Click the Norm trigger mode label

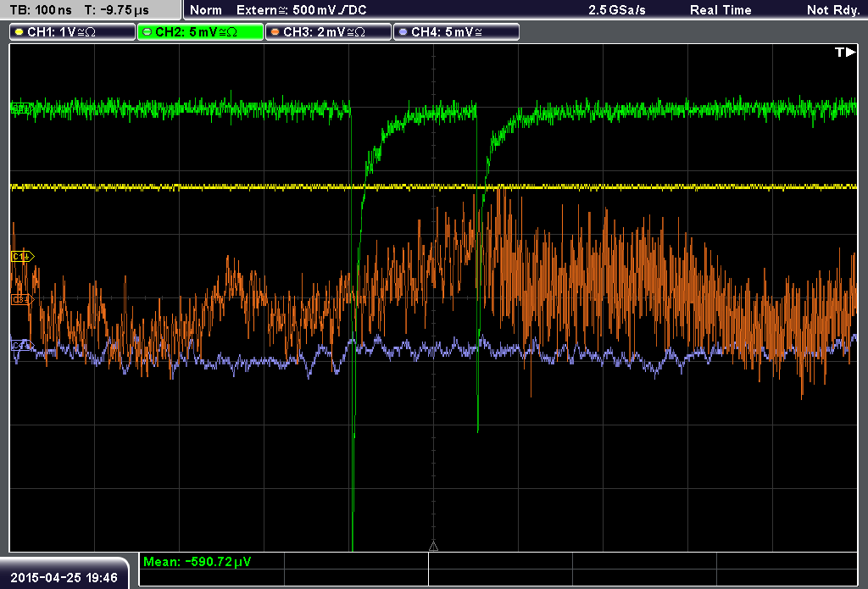(206, 10)
